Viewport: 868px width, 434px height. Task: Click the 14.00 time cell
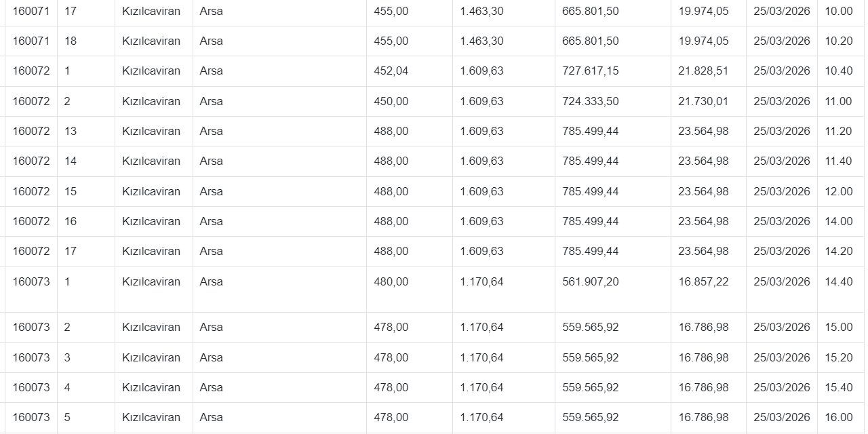839,221
